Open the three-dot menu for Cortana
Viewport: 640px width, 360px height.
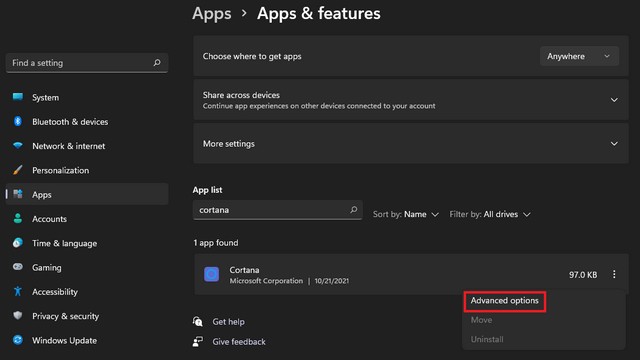(x=614, y=274)
